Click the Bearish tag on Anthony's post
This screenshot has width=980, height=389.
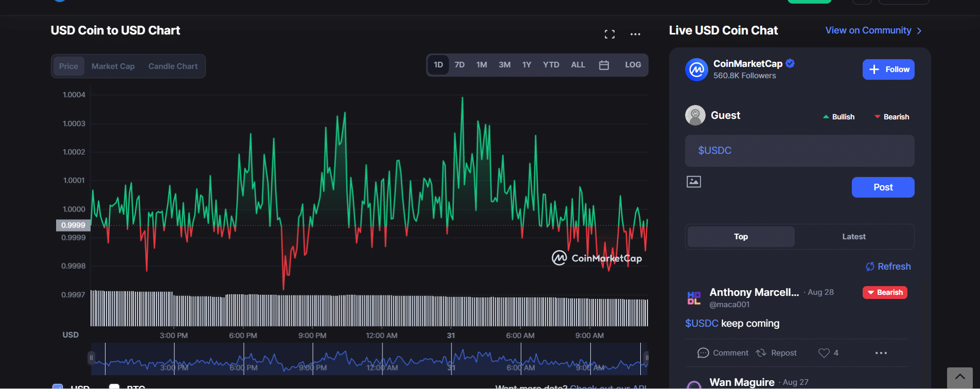pos(885,292)
